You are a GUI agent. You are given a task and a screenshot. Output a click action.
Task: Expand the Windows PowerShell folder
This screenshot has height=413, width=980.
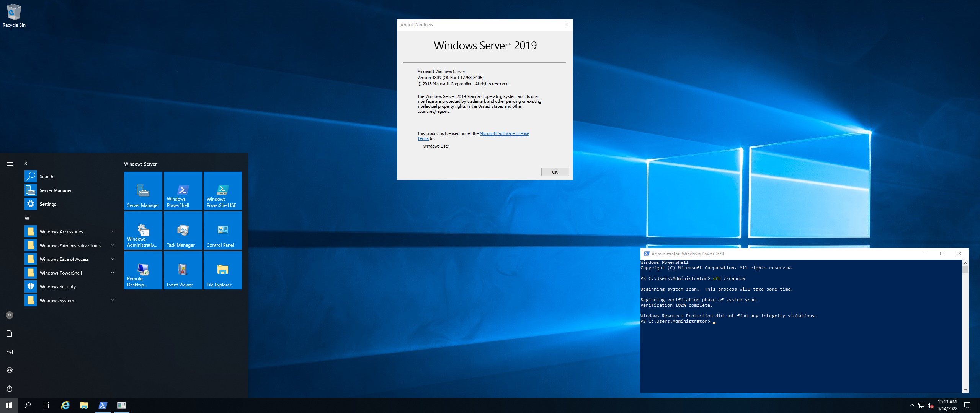70,273
